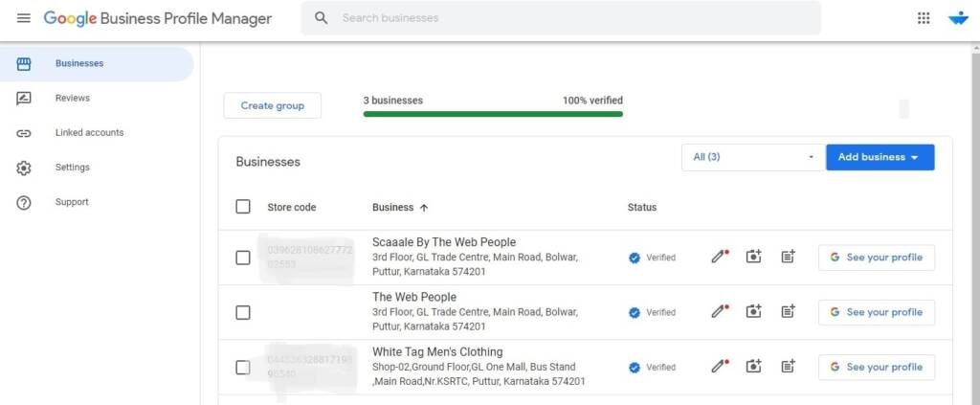The height and width of the screenshot is (405, 980).
Task: Open Linked accounts section
Action: [x=89, y=132]
